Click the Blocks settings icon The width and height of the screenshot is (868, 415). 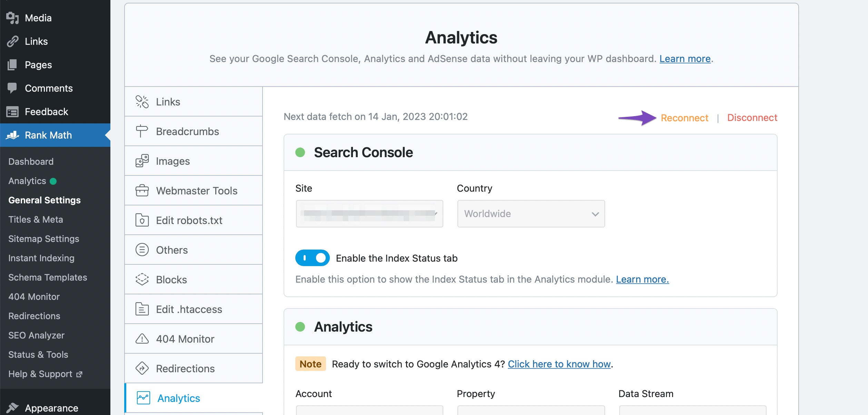[x=142, y=280]
